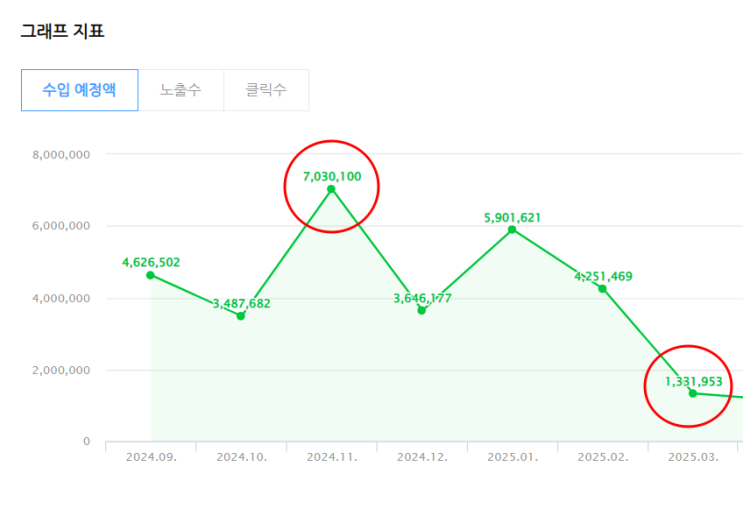
Task: Open the 클릭수 tab
Action: coord(266,90)
